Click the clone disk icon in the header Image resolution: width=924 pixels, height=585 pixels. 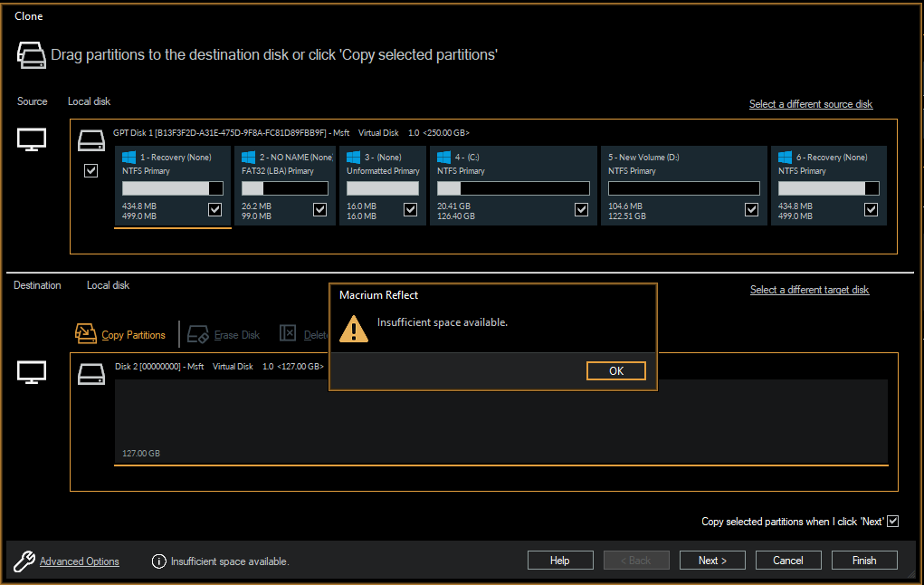(31, 54)
